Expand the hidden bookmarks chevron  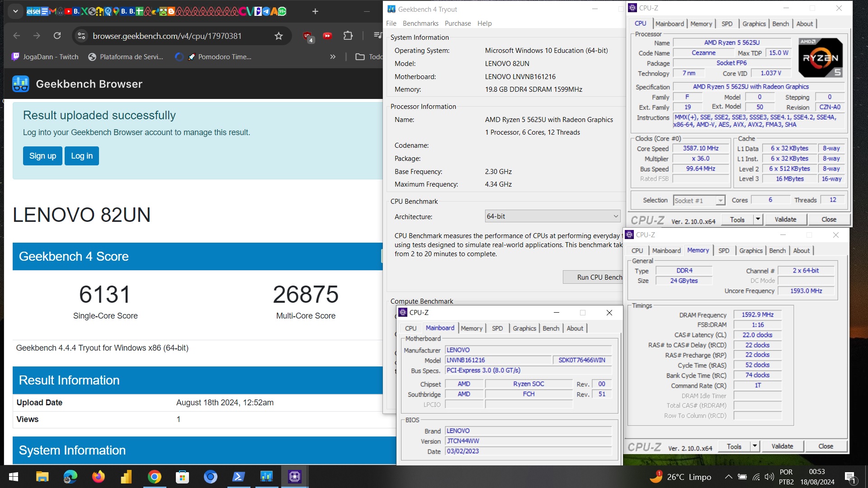[333, 56]
